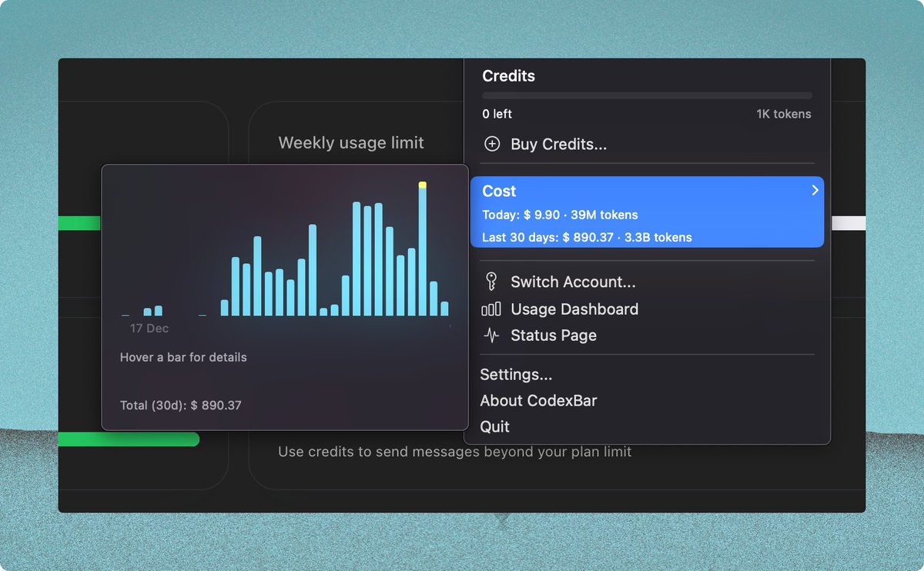
Task: Click the small bars above 17 Dec
Action: click(152, 311)
